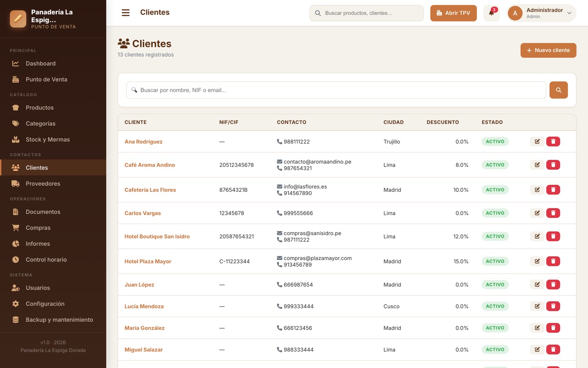Image resolution: width=588 pixels, height=368 pixels.
Task: Edit client Ana Rodríguez
Action: [537, 141]
